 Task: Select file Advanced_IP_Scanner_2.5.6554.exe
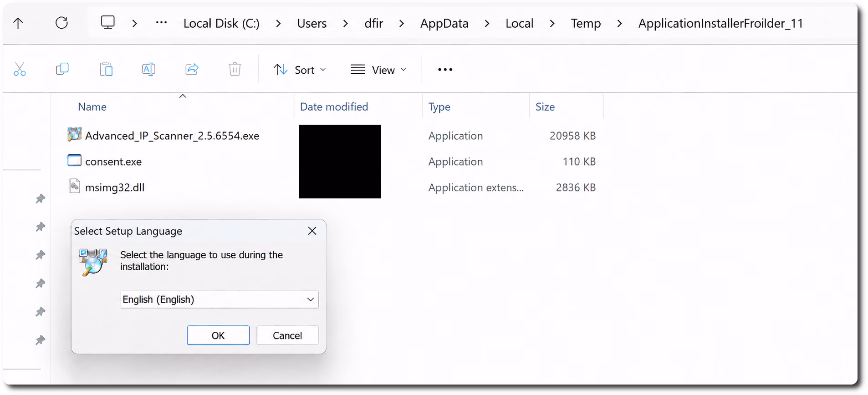[172, 136]
